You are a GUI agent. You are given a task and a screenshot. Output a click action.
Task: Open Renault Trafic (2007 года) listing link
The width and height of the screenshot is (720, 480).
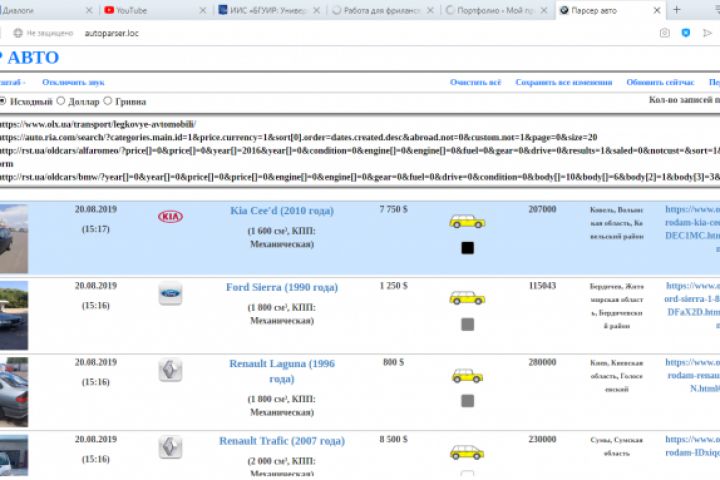tap(281, 441)
